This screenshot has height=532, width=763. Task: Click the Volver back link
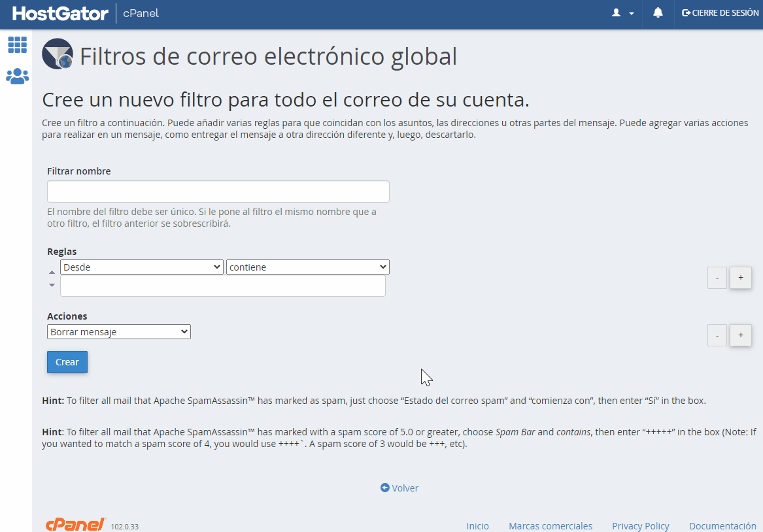coord(399,488)
